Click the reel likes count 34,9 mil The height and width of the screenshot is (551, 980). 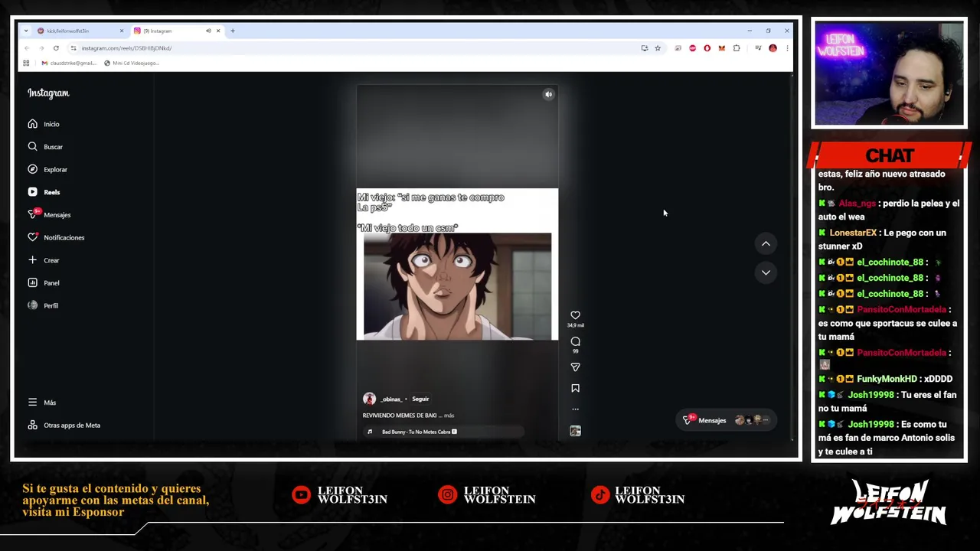pos(575,325)
